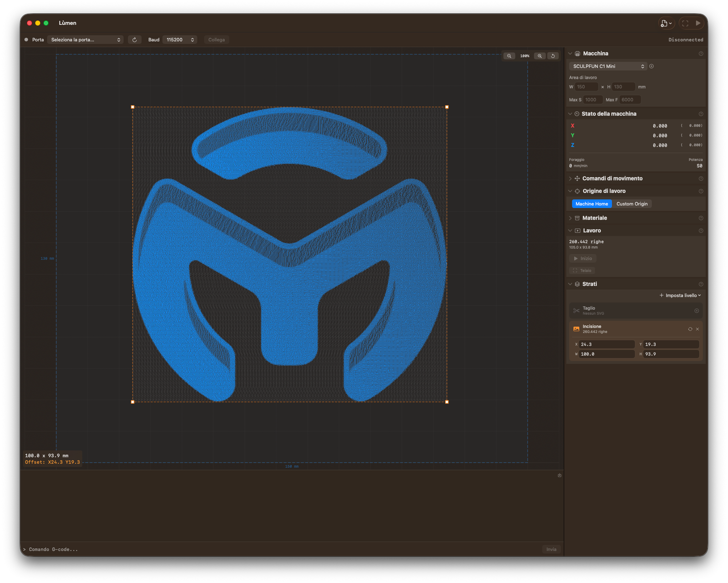Select Machine Home as work origin
The image size is (728, 583).
pyautogui.click(x=591, y=204)
